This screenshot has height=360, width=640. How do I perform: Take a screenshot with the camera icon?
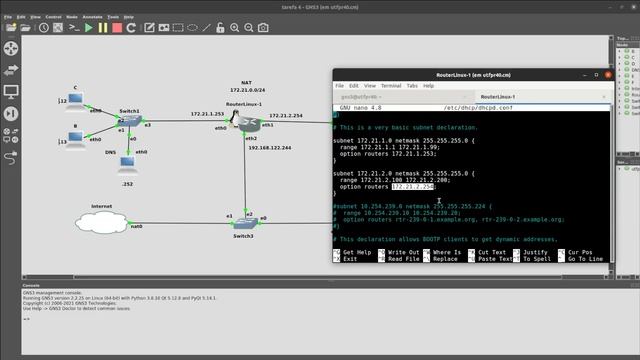point(263,27)
